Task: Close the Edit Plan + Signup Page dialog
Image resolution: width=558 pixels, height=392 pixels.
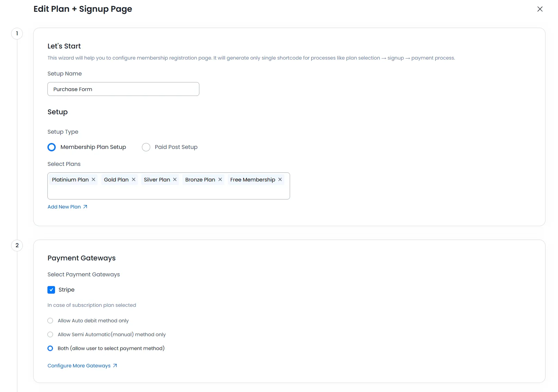Action: point(540,9)
